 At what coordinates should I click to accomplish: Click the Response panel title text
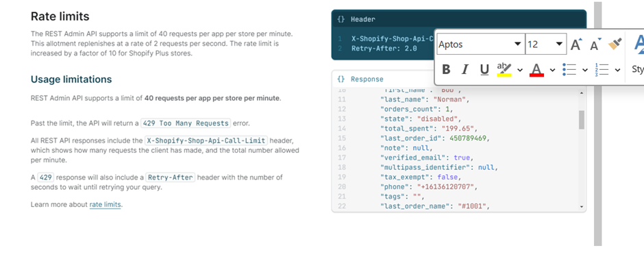(x=367, y=79)
